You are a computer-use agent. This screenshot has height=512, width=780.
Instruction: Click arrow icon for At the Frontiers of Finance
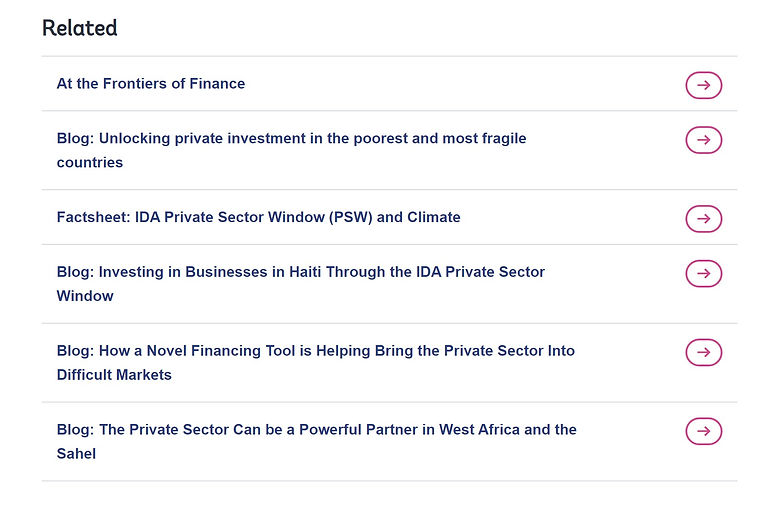pos(703,86)
